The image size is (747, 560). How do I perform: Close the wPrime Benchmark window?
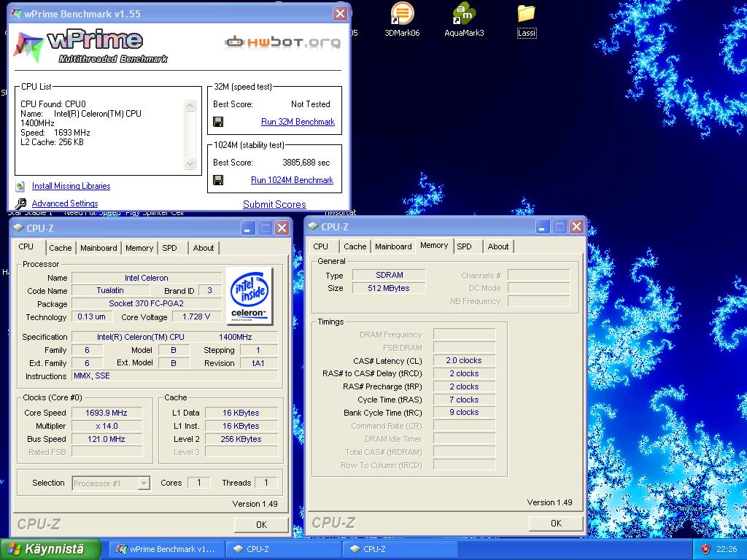(340, 13)
